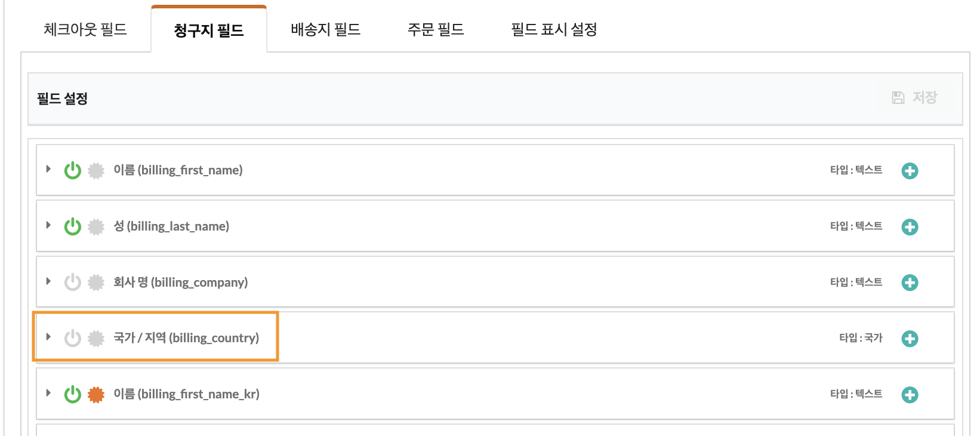
Task: Open the 필드 표시 설정 tab
Action: coord(554,29)
